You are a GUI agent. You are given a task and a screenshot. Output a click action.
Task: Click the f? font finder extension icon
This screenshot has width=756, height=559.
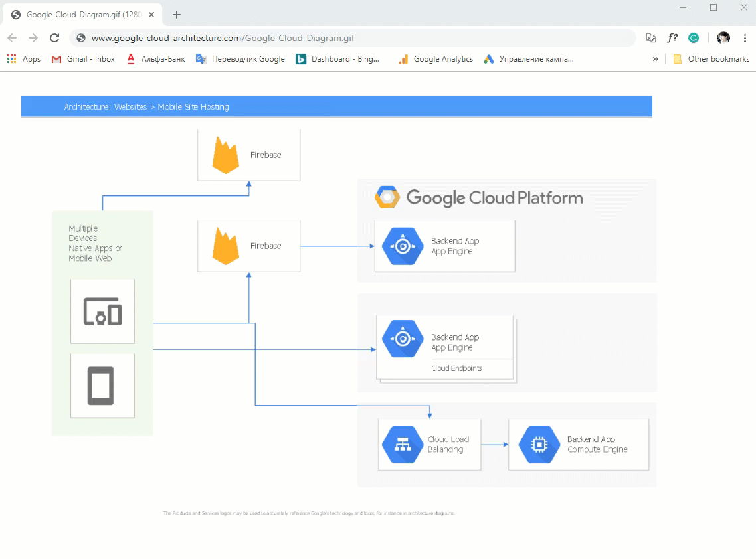[x=672, y=38]
